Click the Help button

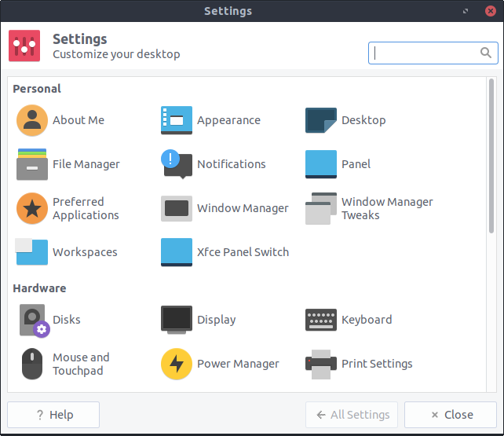[53, 415]
